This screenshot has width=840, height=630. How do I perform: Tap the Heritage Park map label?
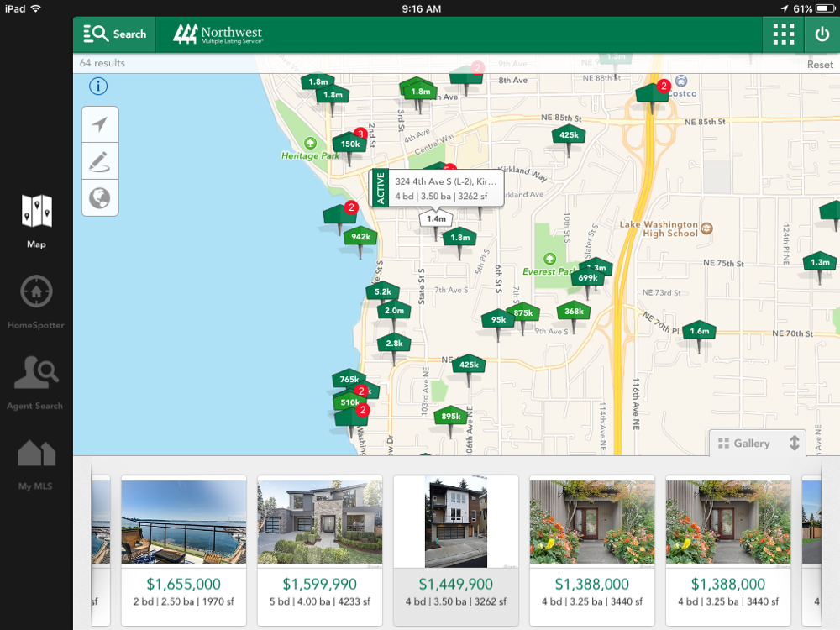coord(310,156)
